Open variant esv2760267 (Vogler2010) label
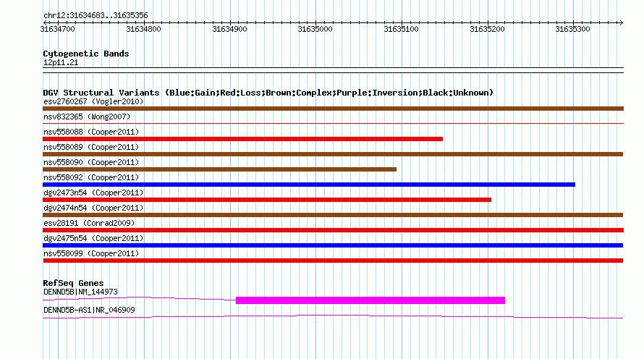This screenshot has height=359, width=644. click(x=93, y=101)
